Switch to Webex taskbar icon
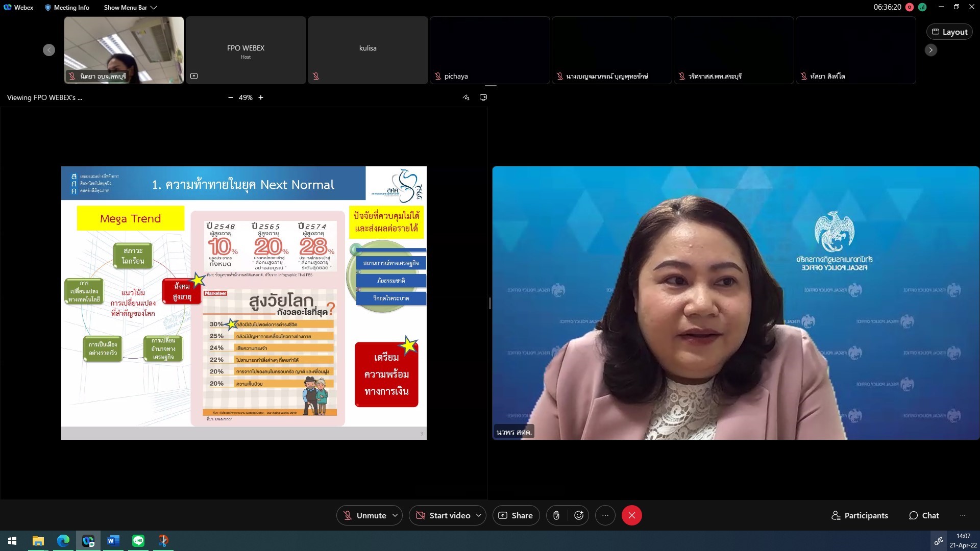The image size is (980, 551). (x=88, y=541)
